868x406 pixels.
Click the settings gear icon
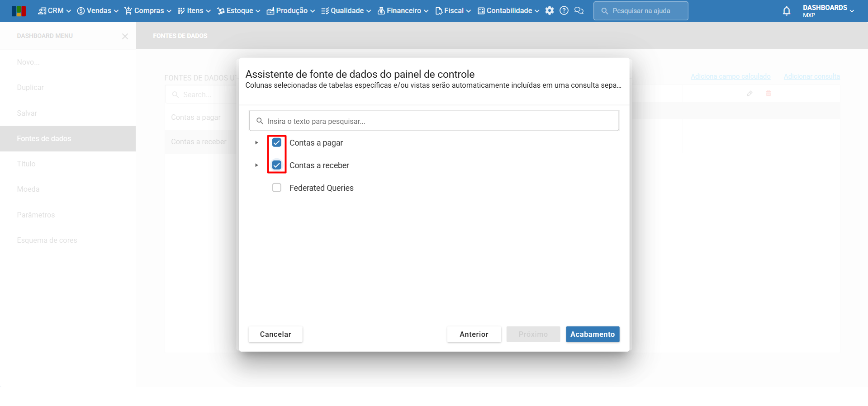tap(550, 11)
